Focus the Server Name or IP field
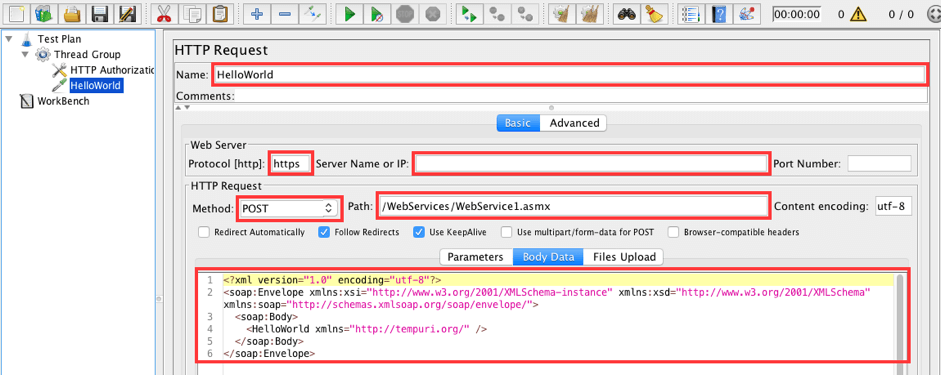Viewport: 941px width, 375px height. pyautogui.click(x=590, y=163)
